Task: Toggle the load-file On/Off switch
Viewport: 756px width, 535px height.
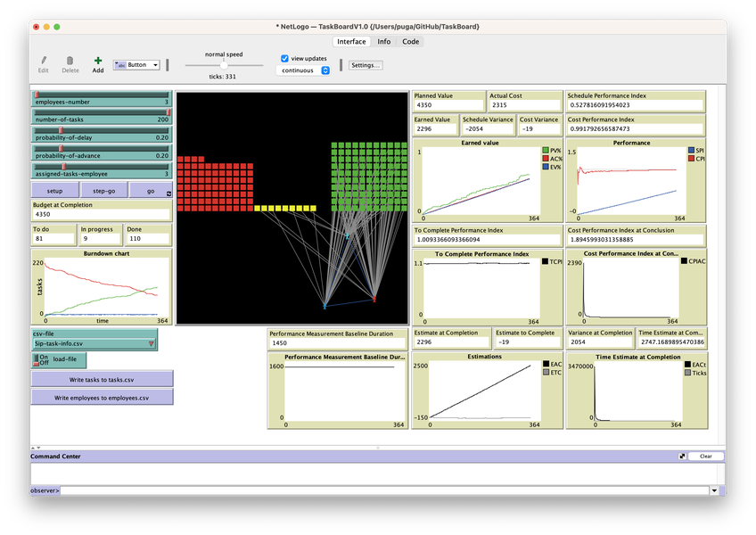Action: (37, 359)
